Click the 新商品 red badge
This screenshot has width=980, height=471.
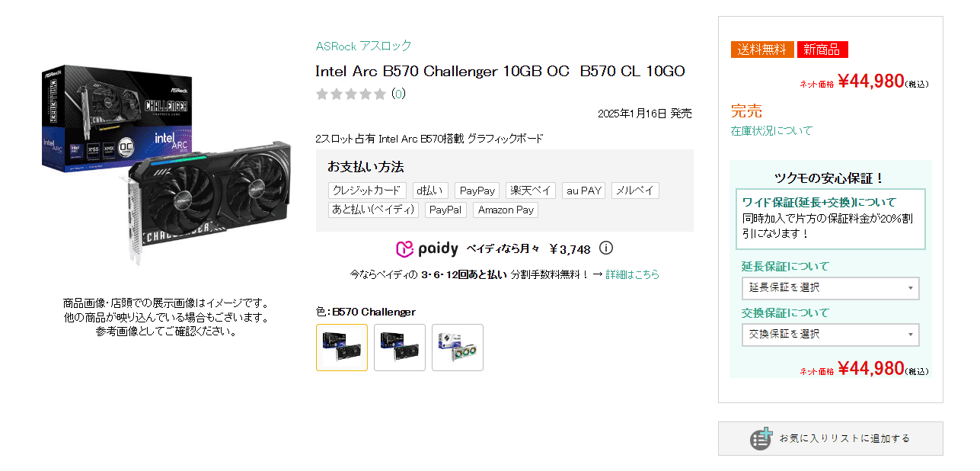[x=822, y=50]
